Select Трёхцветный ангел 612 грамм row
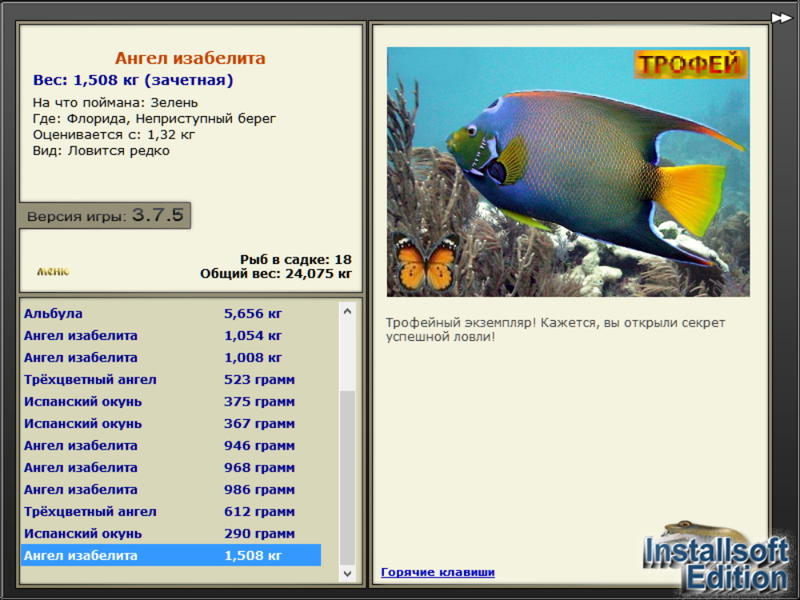The height and width of the screenshot is (600, 800). [171, 511]
